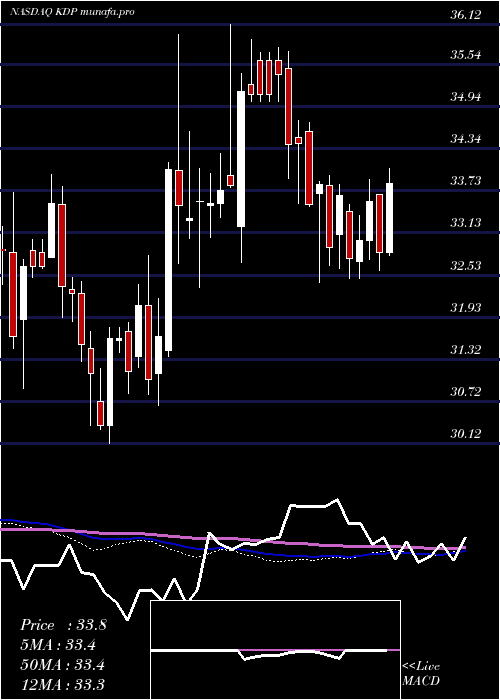The height and width of the screenshot is (700, 500).
Task: Click the 32.53 price axis label
Action: click(x=466, y=266)
